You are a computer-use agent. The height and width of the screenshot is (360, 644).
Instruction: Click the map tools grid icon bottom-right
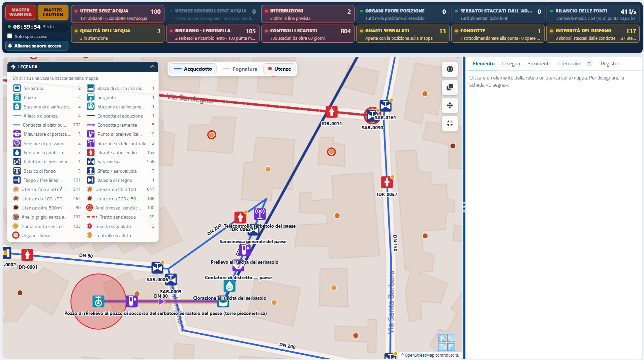pos(447,342)
